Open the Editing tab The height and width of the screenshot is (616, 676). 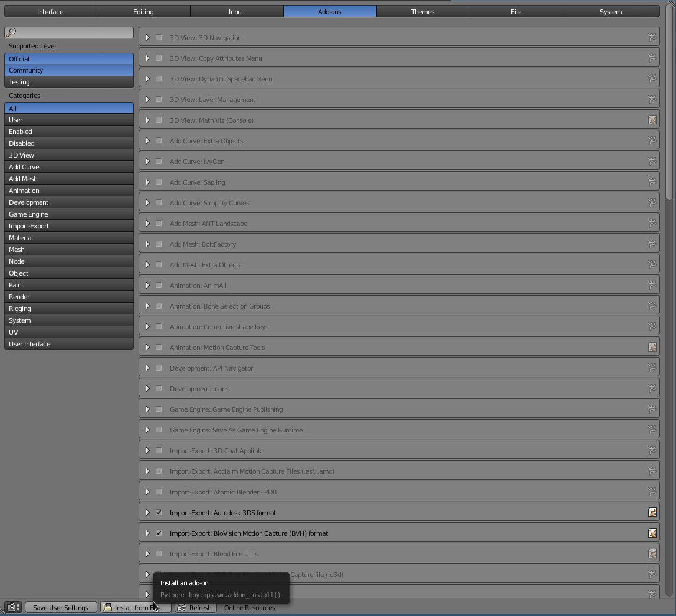(x=143, y=12)
